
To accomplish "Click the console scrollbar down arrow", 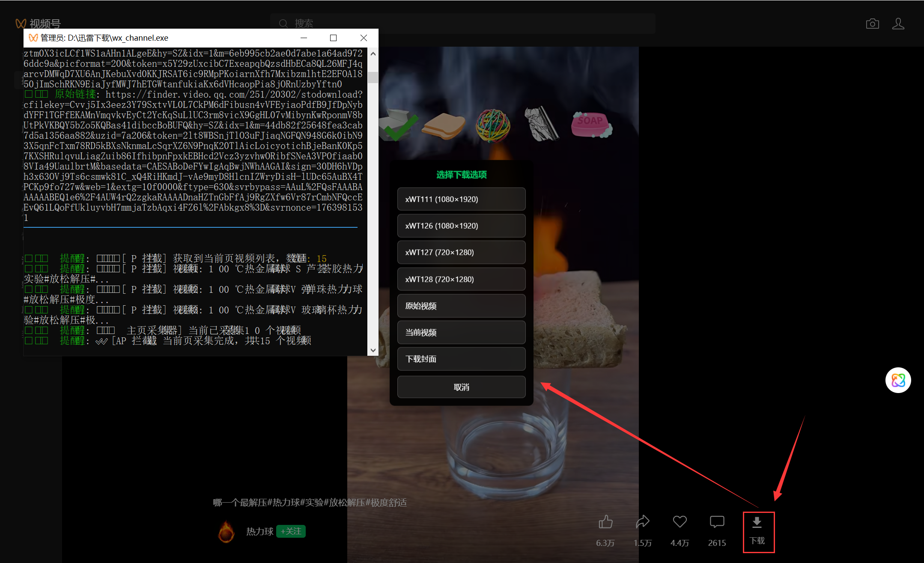I will click(373, 350).
